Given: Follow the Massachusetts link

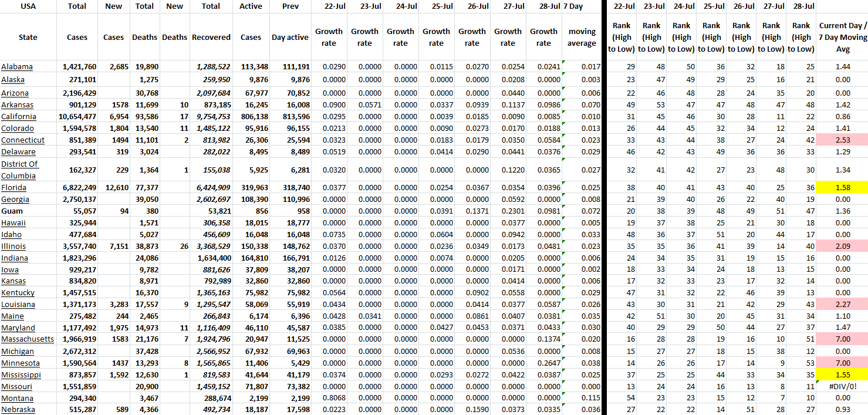Looking at the screenshot, I should [x=28, y=339].
